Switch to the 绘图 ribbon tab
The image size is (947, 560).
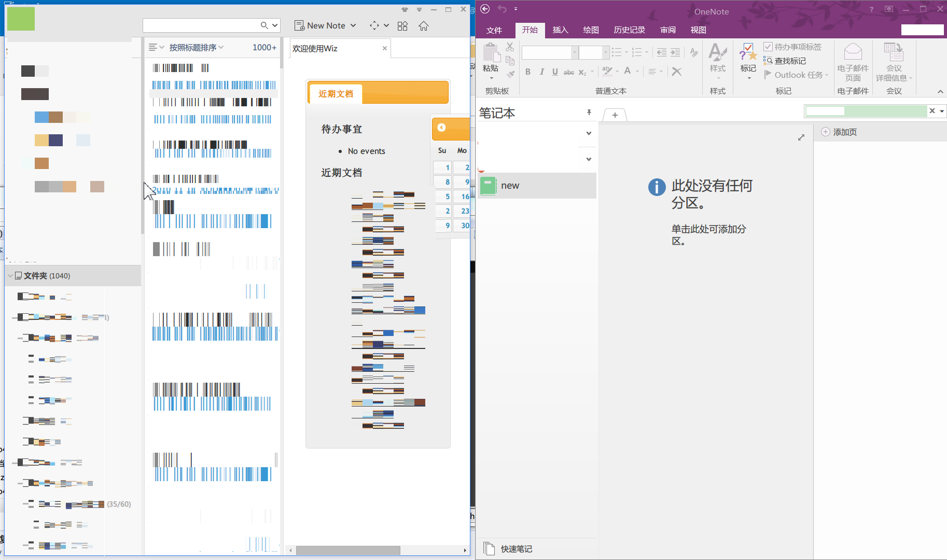[591, 30]
